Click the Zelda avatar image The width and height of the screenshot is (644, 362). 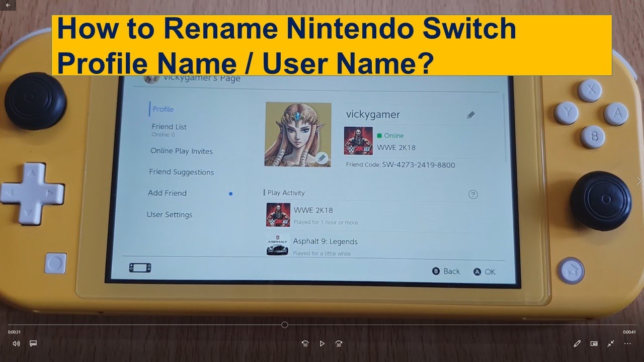[298, 134]
